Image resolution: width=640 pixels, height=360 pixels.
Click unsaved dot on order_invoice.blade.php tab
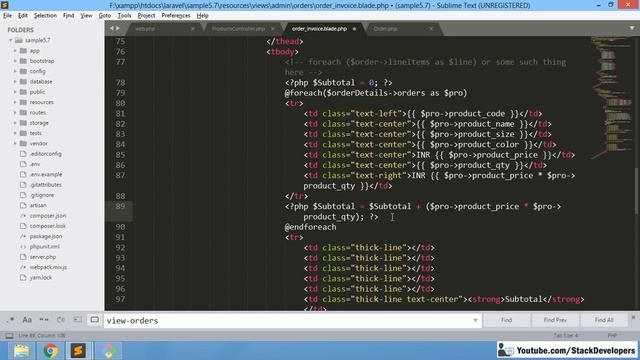[x=354, y=29]
